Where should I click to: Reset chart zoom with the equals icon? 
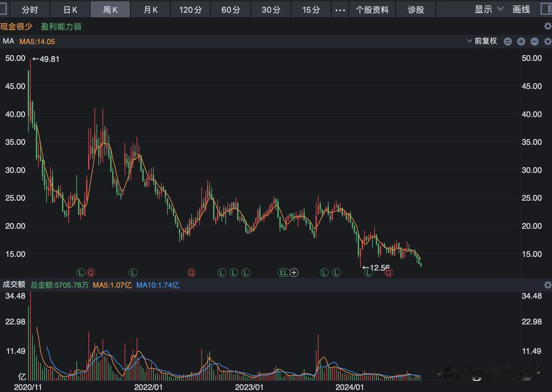[508, 42]
